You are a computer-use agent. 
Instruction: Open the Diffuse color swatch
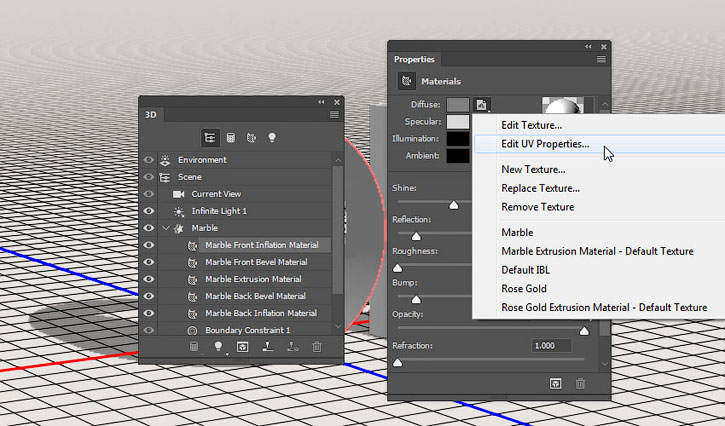coord(458,105)
